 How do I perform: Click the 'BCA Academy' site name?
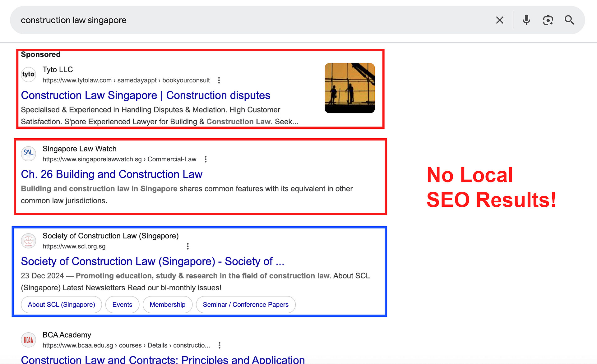pyautogui.click(x=67, y=335)
